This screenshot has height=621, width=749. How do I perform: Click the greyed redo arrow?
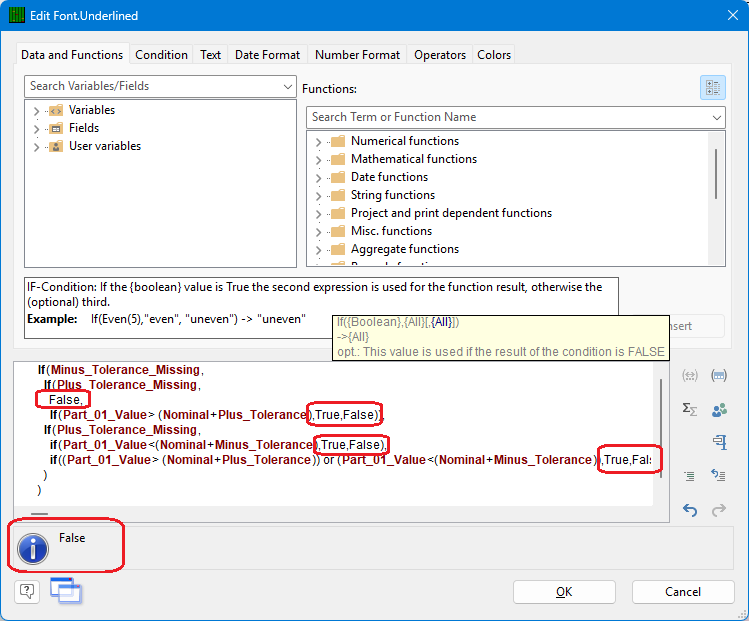tap(719, 510)
